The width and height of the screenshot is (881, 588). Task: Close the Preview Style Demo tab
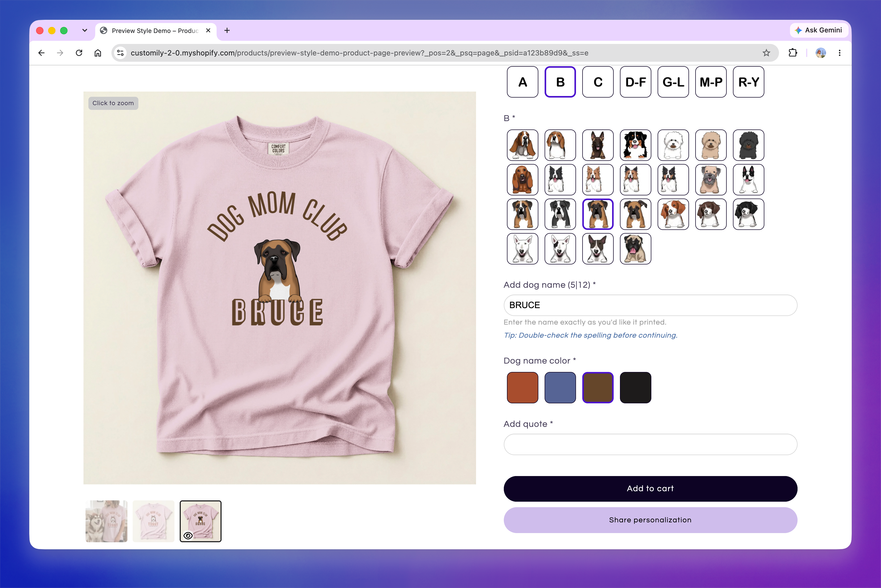point(208,30)
